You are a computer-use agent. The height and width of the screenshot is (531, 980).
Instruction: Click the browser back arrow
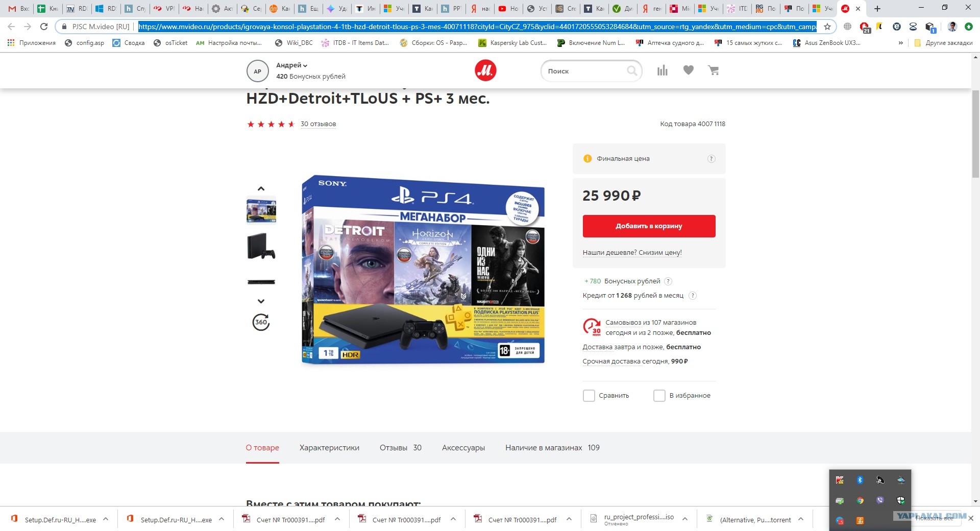[11, 27]
